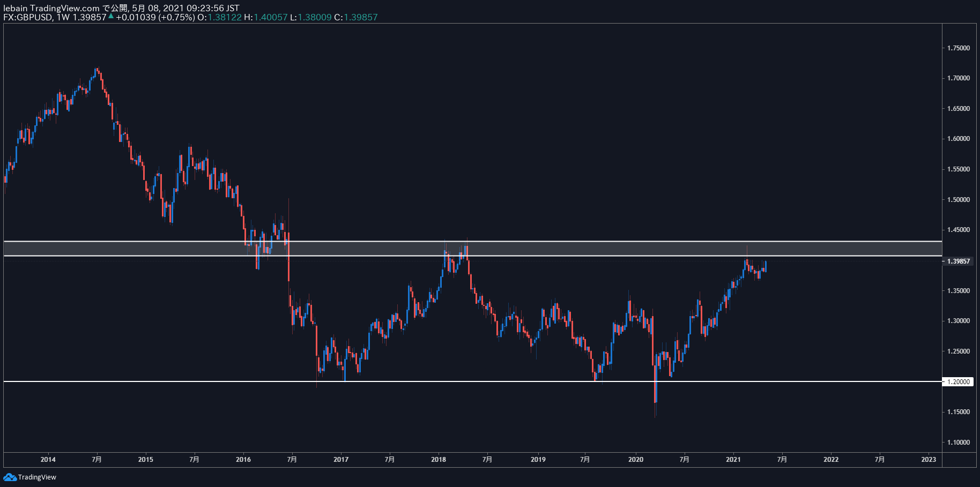Click the high value 1.40057
Viewport: 980px width, 487px height.
pyautogui.click(x=271, y=17)
